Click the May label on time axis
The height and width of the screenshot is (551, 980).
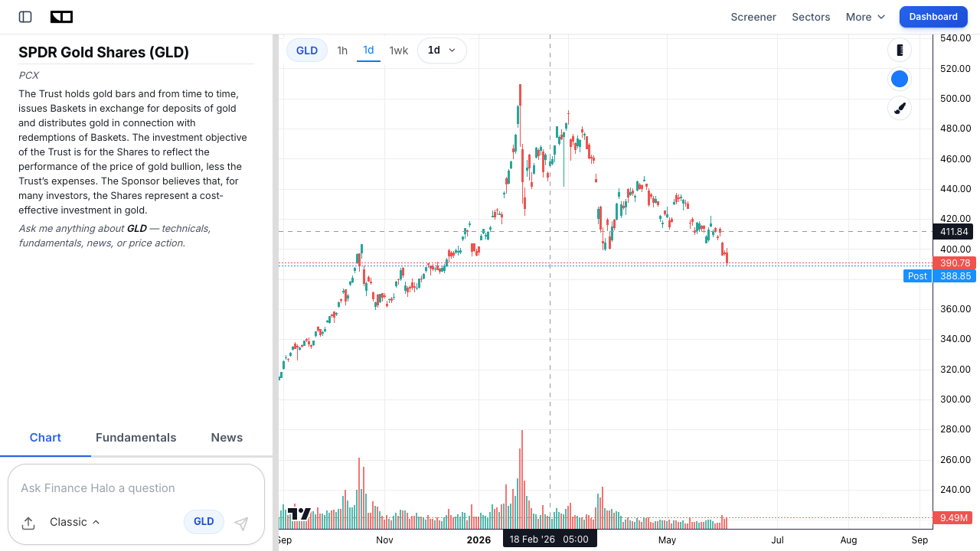point(667,540)
